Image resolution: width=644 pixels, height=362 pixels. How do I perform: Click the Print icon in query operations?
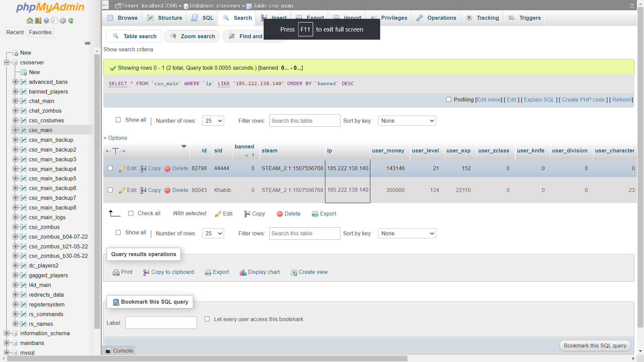click(116, 273)
